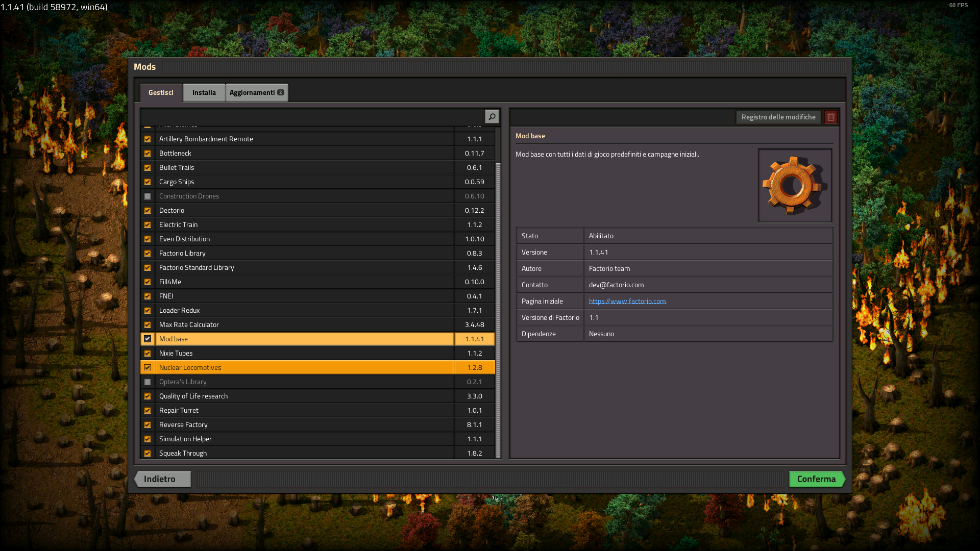
Task: Open the Installa tab
Action: coord(204,92)
